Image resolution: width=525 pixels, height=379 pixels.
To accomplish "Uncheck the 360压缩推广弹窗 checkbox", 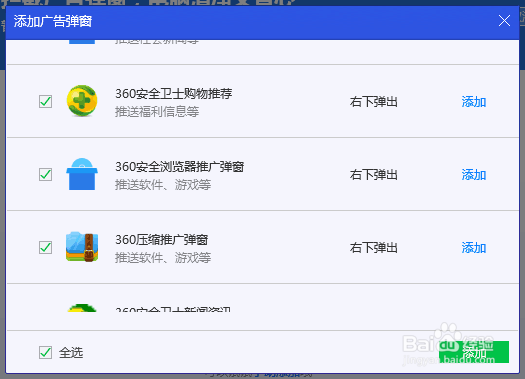I will [45, 247].
